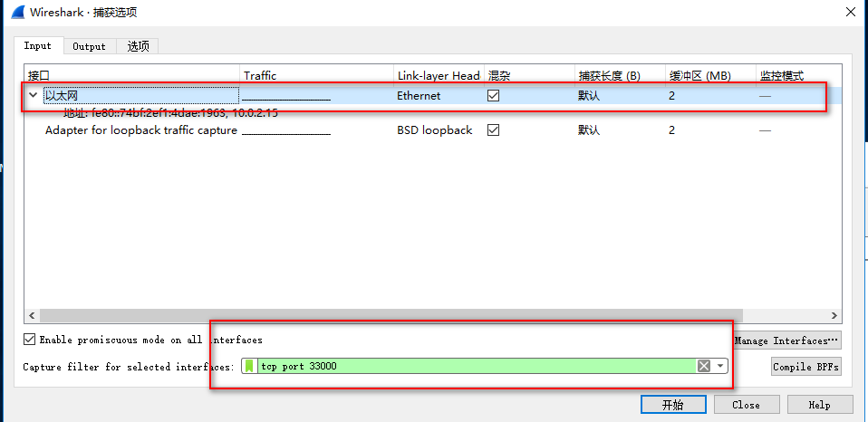Image resolution: width=868 pixels, height=422 pixels.
Task: Click the 开始 button to start capture
Action: (673, 405)
